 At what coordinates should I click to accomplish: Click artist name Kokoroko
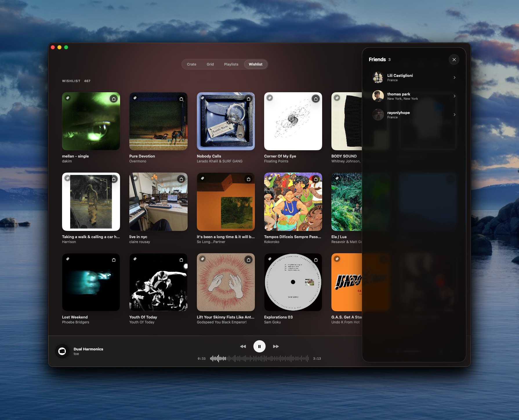point(272,242)
